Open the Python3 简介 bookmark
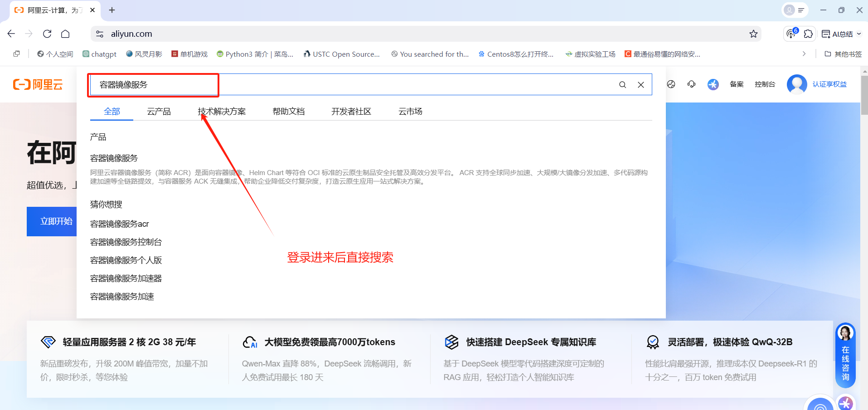The image size is (868, 410). tap(255, 54)
